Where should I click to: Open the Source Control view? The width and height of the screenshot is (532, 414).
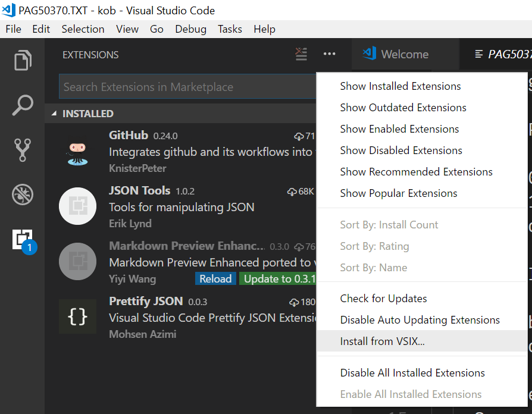click(23, 150)
